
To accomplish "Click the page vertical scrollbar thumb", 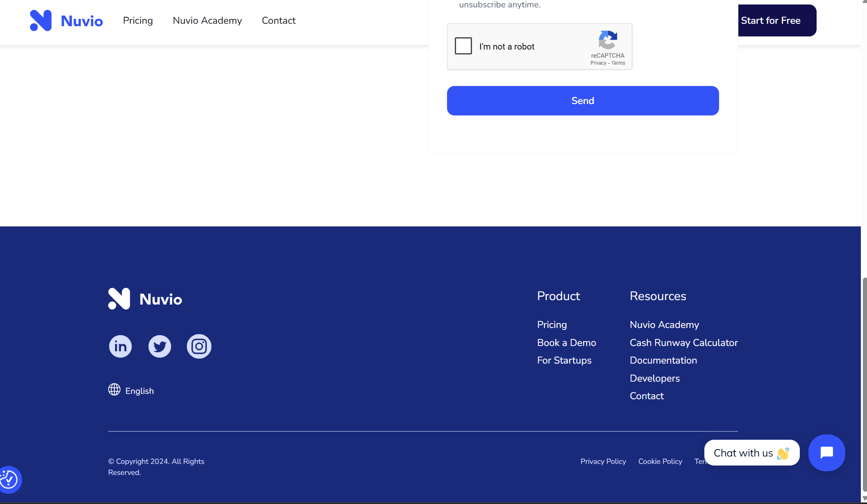I will 865,385.
